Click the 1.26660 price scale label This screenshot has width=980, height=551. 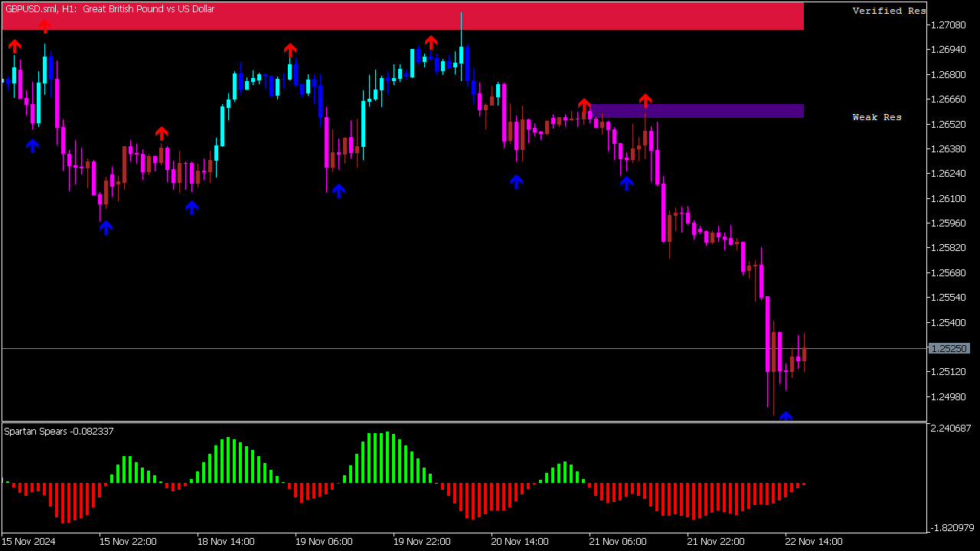[x=948, y=99]
